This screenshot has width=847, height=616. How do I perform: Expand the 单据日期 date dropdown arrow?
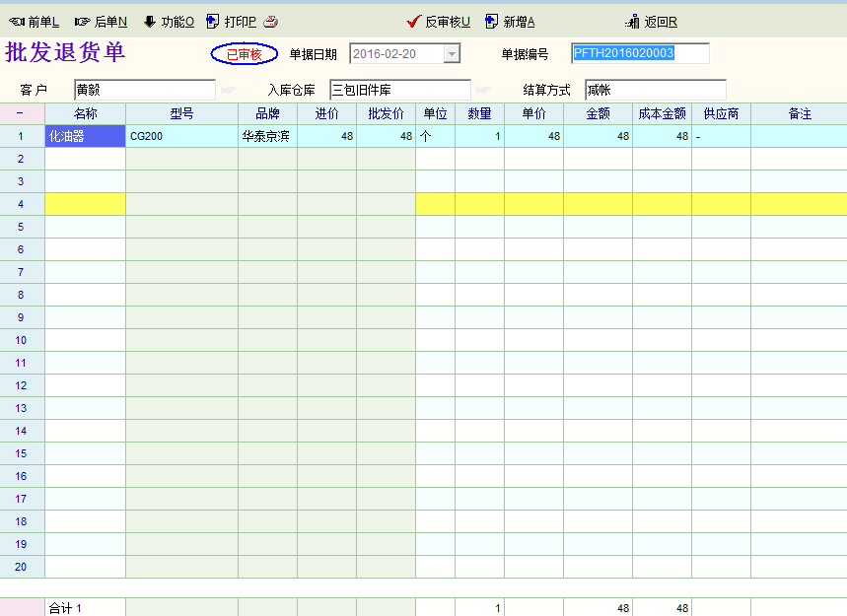coord(453,54)
